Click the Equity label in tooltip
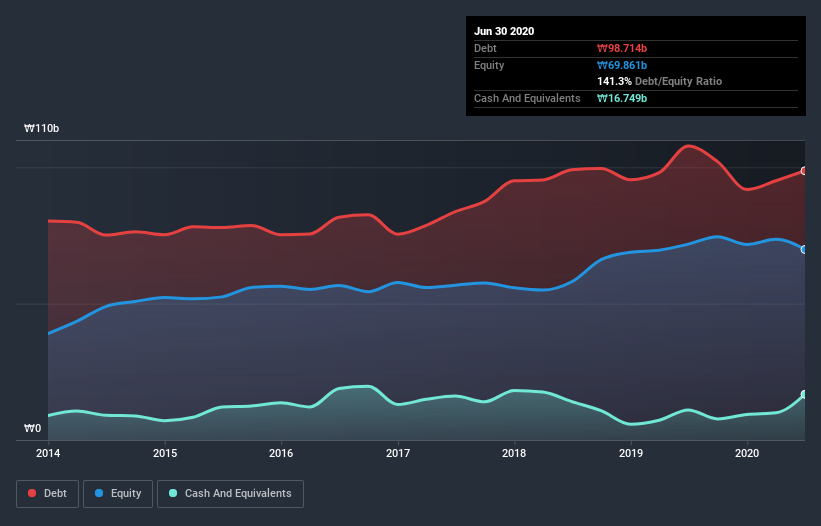 coord(489,65)
